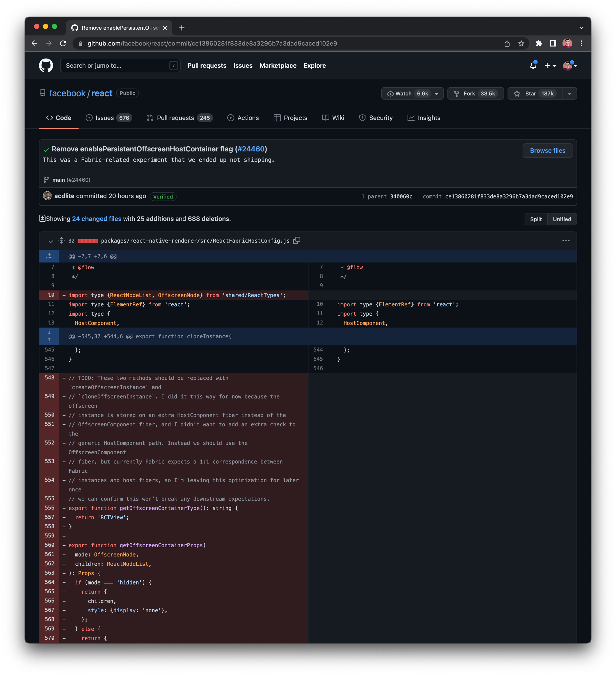
Task: Reload the page
Action: [x=63, y=44]
